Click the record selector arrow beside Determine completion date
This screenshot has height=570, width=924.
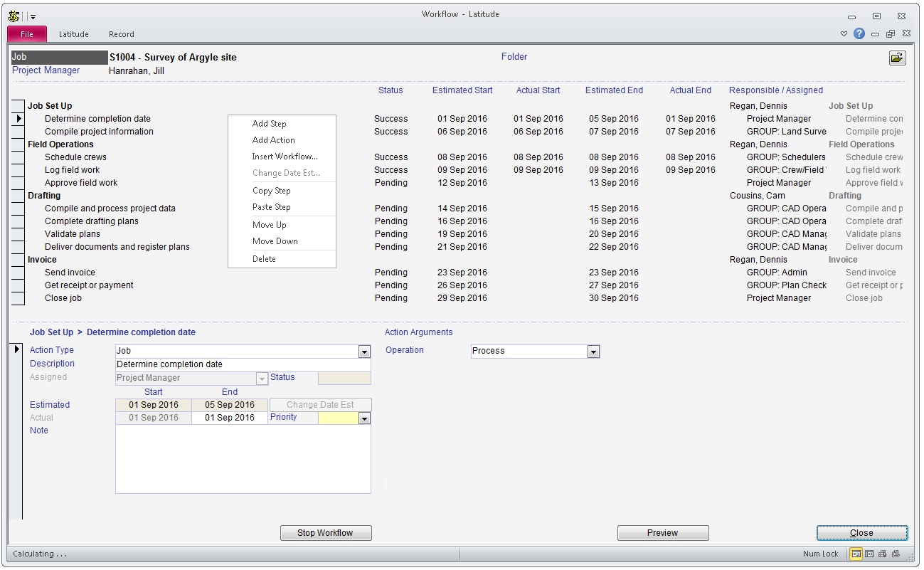(17, 119)
